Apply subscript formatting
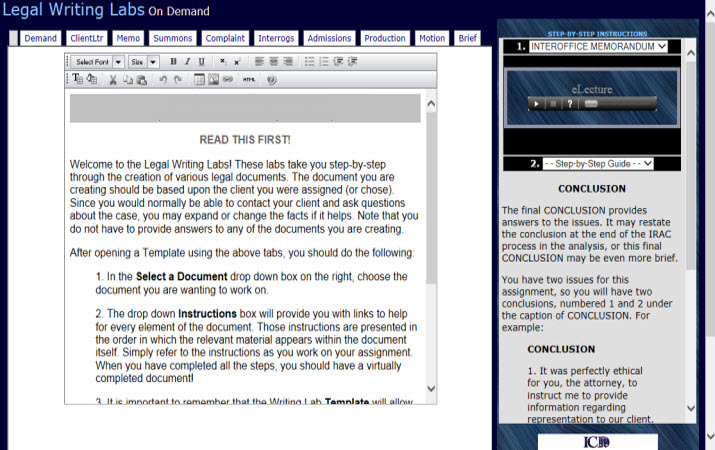 [x=223, y=62]
